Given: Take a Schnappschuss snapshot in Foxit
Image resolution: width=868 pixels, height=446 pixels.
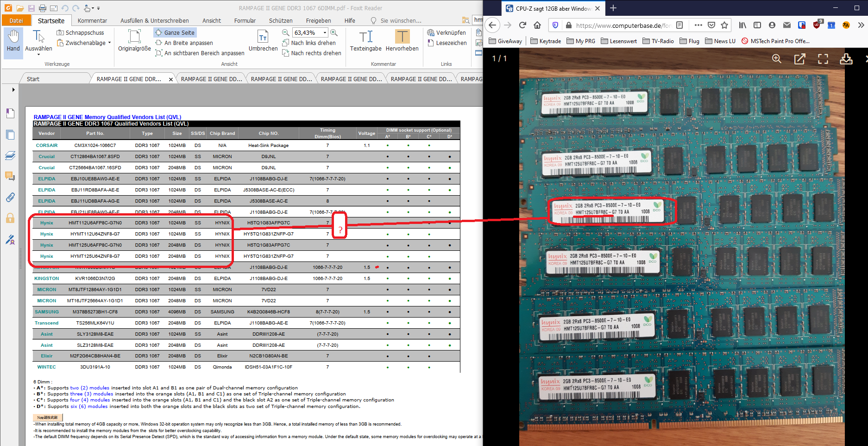Looking at the screenshot, I should [x=80, y=32].
